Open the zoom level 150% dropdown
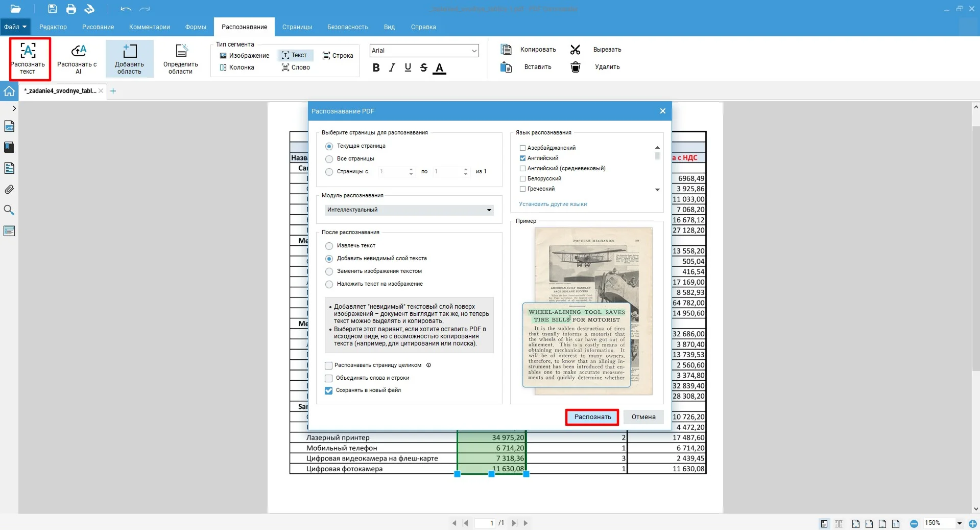This screenshot has height=530, width=980. coord(959,523)
